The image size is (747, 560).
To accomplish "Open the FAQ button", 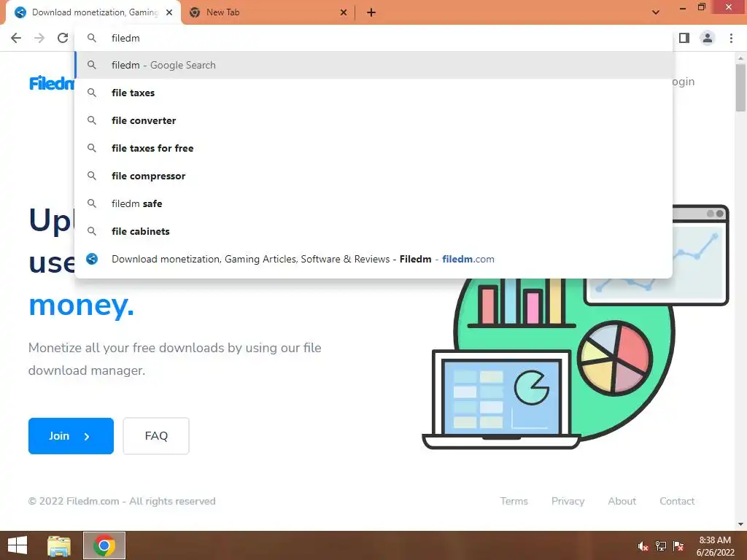I will pyautogui.click(x=156, y=436).
